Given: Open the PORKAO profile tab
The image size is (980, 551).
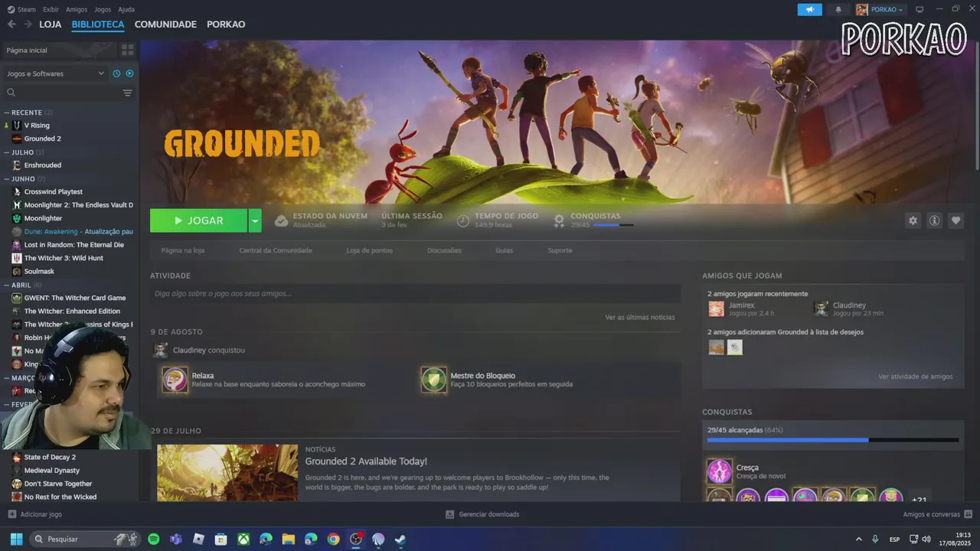Looking at the screenshot, I should pyautogui.click(x=226, y=24).
